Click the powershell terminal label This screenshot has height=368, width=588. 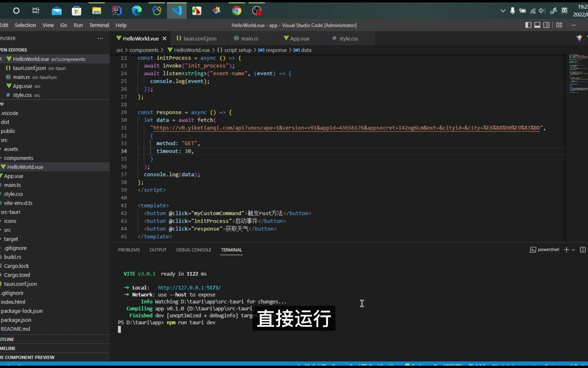[x=544, y=250]
